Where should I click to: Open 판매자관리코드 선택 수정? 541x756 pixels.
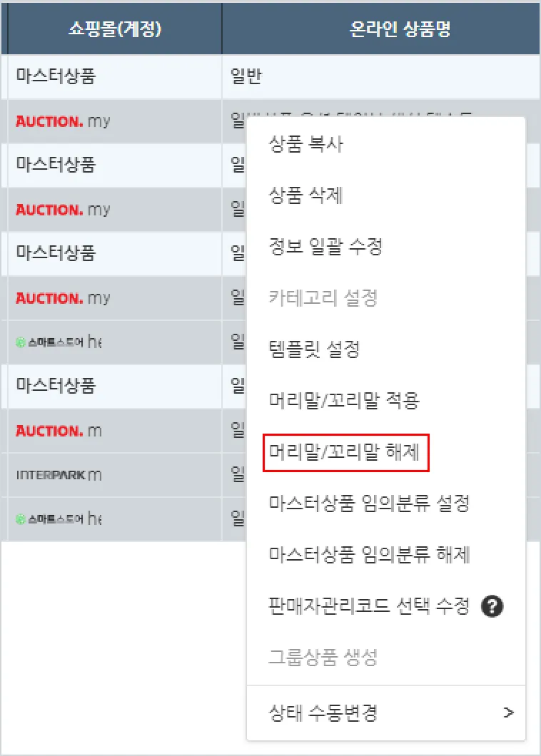pyautogui.click(x=368, y=607)
